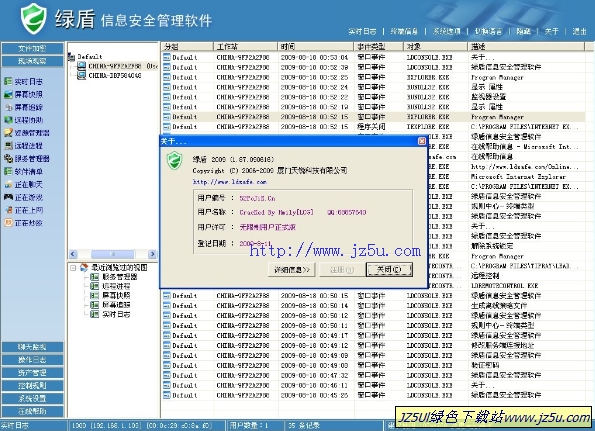Viewport: 595px width, 431px height.
Task: Click the 最近浏览过的视图 home icon
Action: tap(84, 267)
